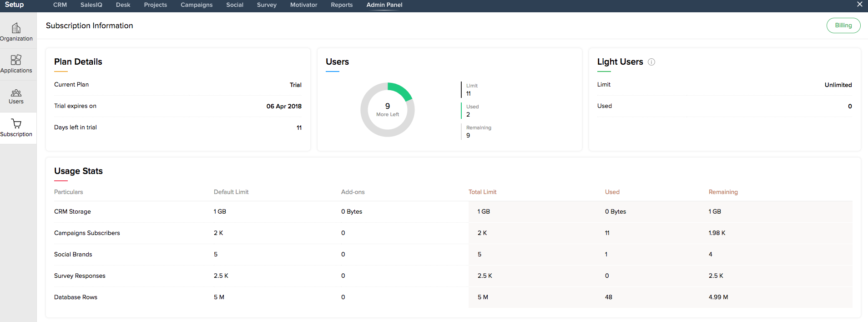Click the Subscription Information heading
The height and width of the screenshot is (322, 868).
pyautogui.click(x=90, y=26)
